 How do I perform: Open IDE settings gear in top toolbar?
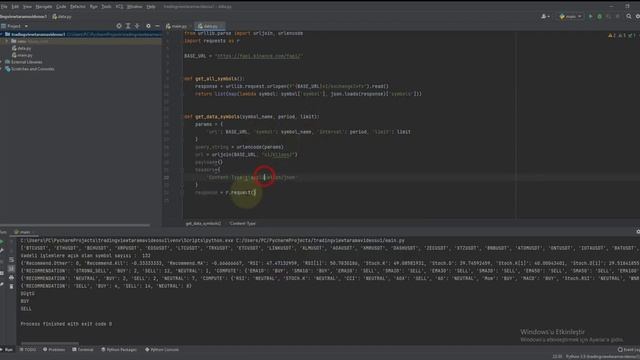pos(638,16)
